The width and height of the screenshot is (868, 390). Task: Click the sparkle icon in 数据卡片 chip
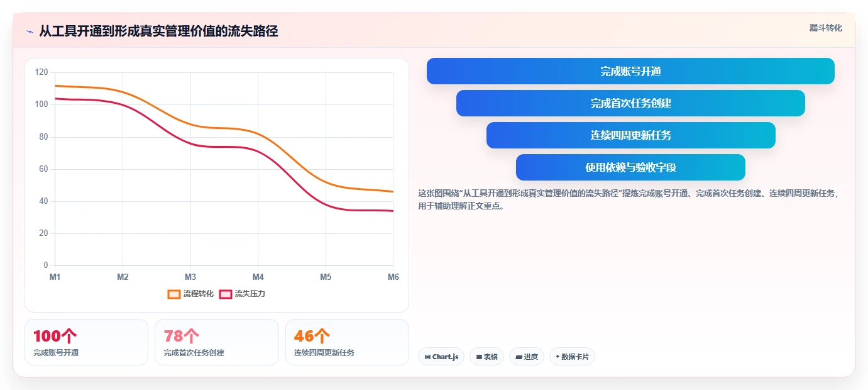[558, 357]
